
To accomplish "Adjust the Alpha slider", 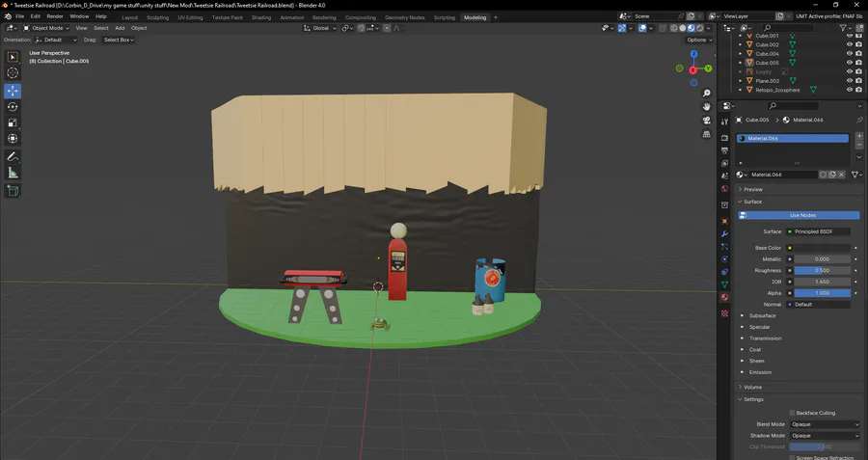I will [x=823, y=293].
